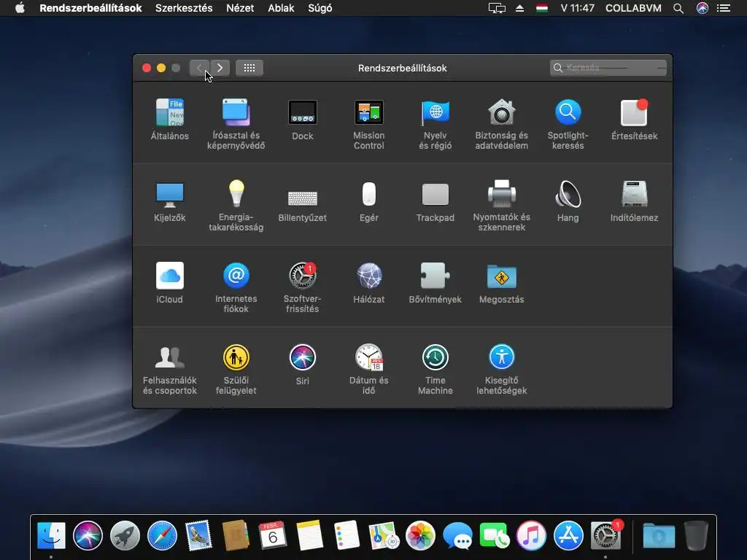Click the COLLABVM user name

pyautogui.click(x=633, y=8)
